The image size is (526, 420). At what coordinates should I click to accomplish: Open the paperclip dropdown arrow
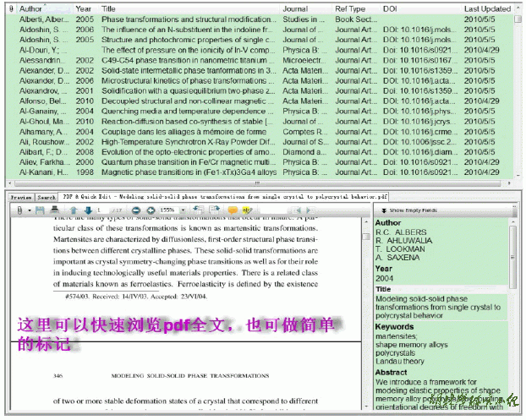pos(27,210)
